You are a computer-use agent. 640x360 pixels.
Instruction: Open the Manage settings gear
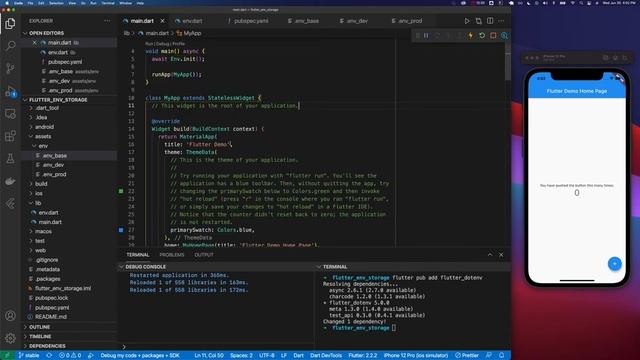click(10, 338)
